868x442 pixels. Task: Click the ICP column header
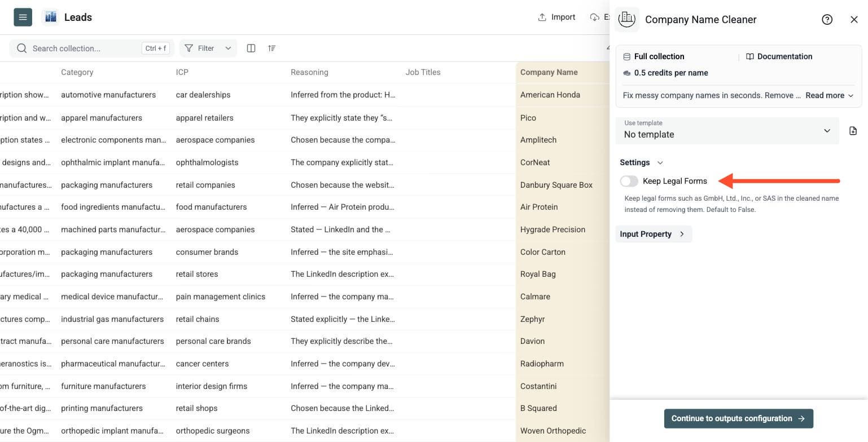pos(182,72)
